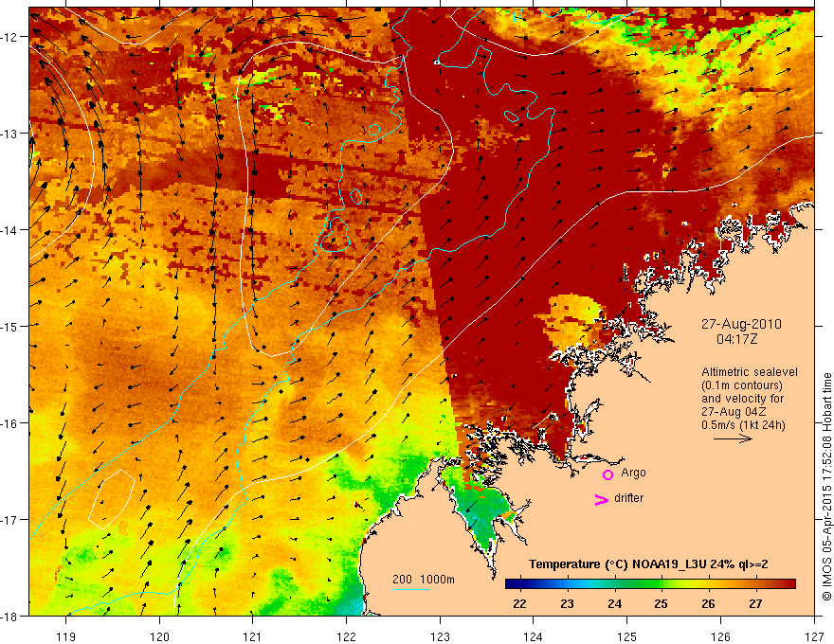834x644 pixels.
Task: Click the 'drifter' legend label
Action: click(628, 498)
